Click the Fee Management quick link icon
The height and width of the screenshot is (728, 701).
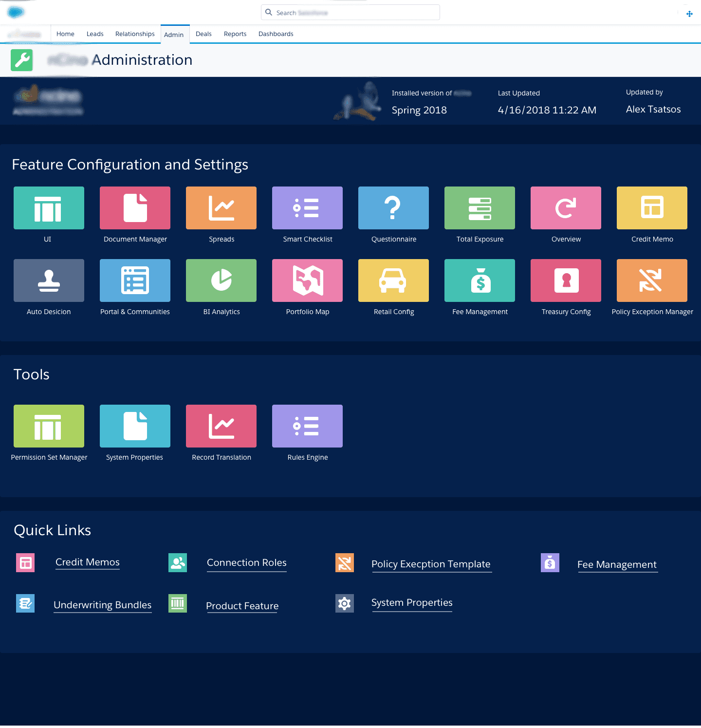[550, 563]
